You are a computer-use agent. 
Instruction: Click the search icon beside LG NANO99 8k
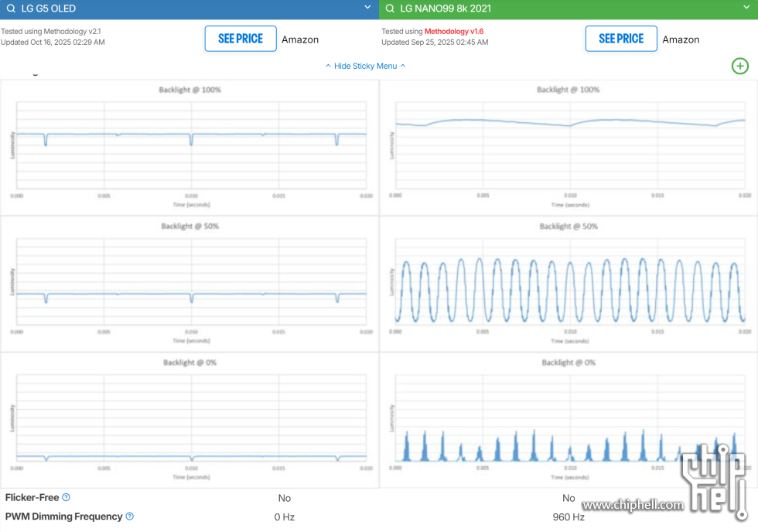[390, 9]
